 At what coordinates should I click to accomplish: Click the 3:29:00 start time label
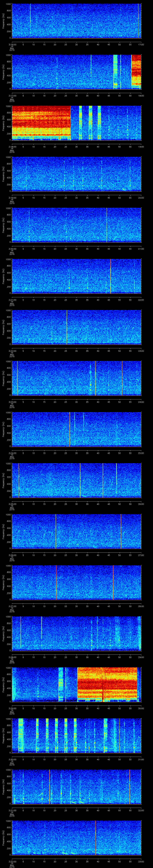(x=12, y=708)
